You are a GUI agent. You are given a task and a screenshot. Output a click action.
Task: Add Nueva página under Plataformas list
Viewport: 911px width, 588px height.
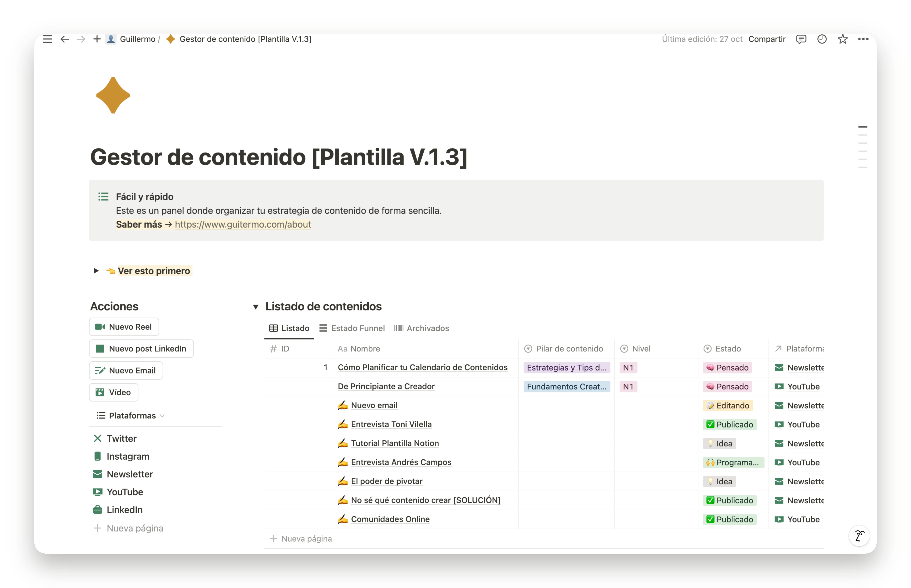(128, 528)
